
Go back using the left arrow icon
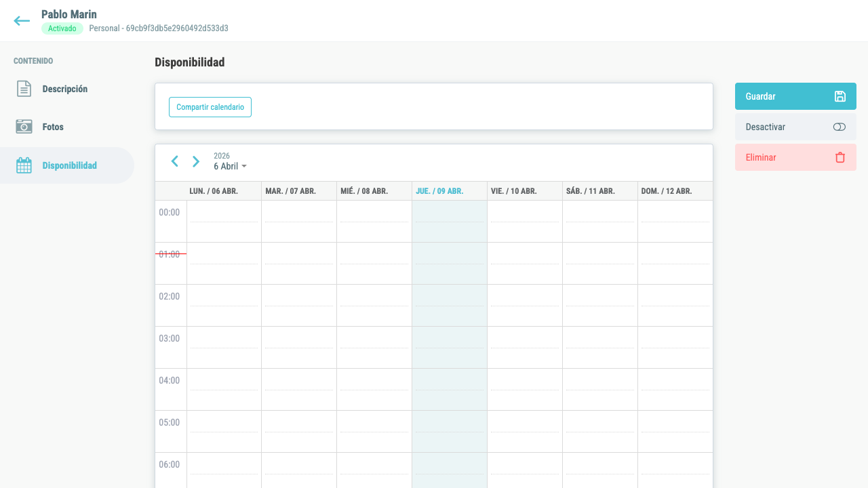pos(22,21)
